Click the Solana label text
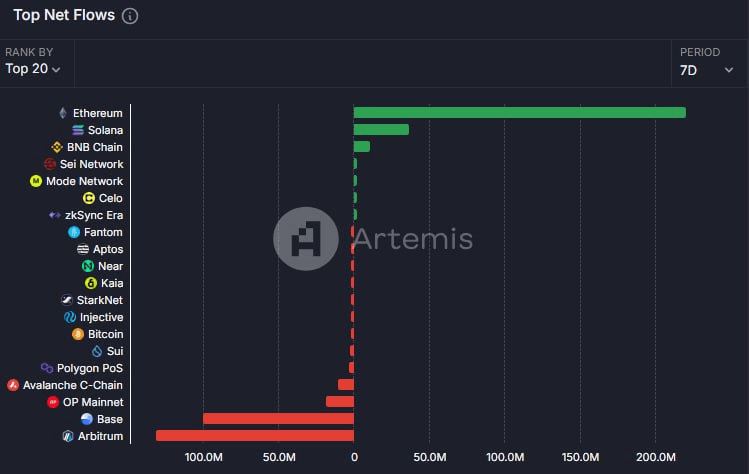This screenshot has width=749, height=474. 106,130
